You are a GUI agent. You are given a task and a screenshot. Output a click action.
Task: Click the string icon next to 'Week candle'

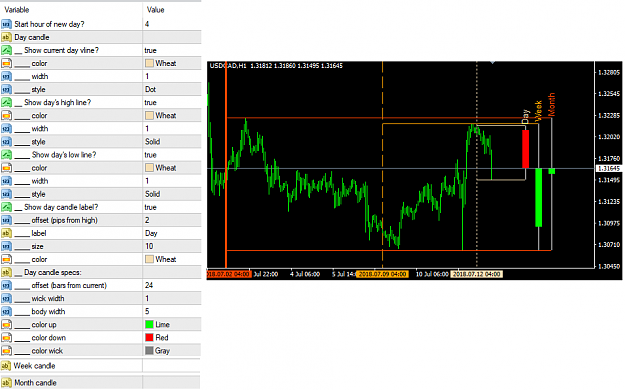pos(6,366)
